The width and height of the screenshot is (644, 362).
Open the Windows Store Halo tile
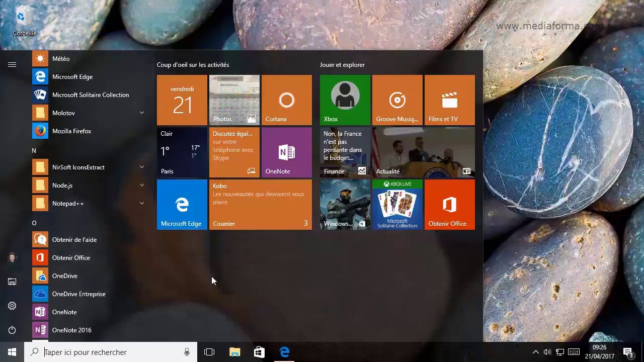pyautogui.click(x=345, y=205)
